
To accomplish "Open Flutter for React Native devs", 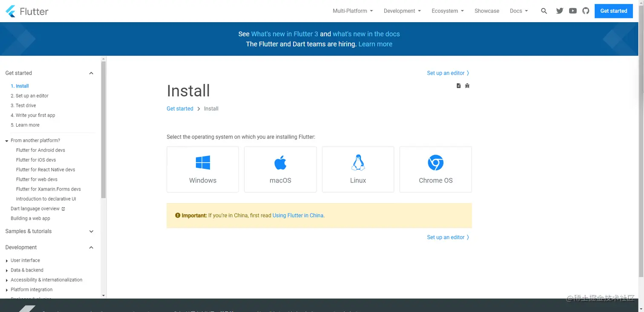I will (x=46, y=170).
